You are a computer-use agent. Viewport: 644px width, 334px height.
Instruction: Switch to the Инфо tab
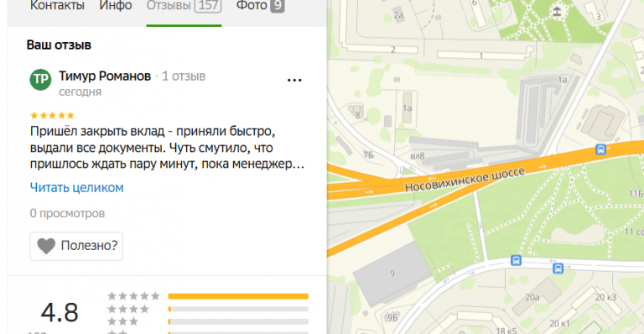tap(116, 6)
